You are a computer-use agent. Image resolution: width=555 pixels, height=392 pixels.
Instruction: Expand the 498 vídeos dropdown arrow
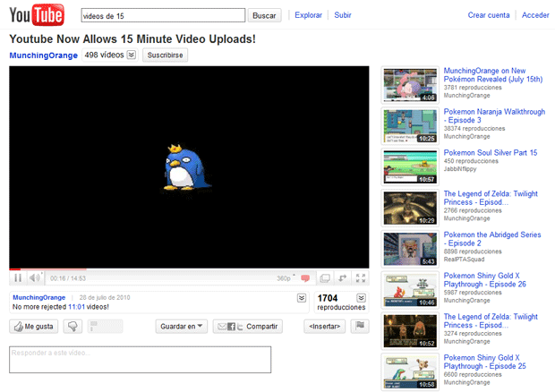[x=132, y=55]
